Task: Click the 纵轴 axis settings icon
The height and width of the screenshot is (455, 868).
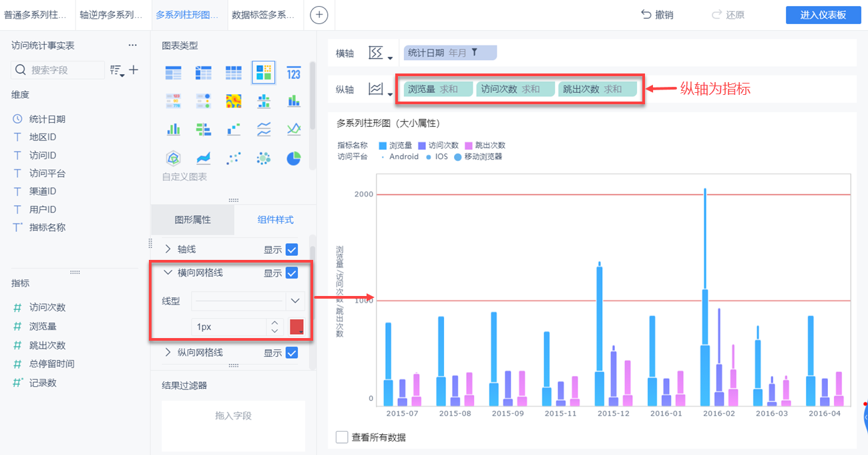Action: (377, 89)
